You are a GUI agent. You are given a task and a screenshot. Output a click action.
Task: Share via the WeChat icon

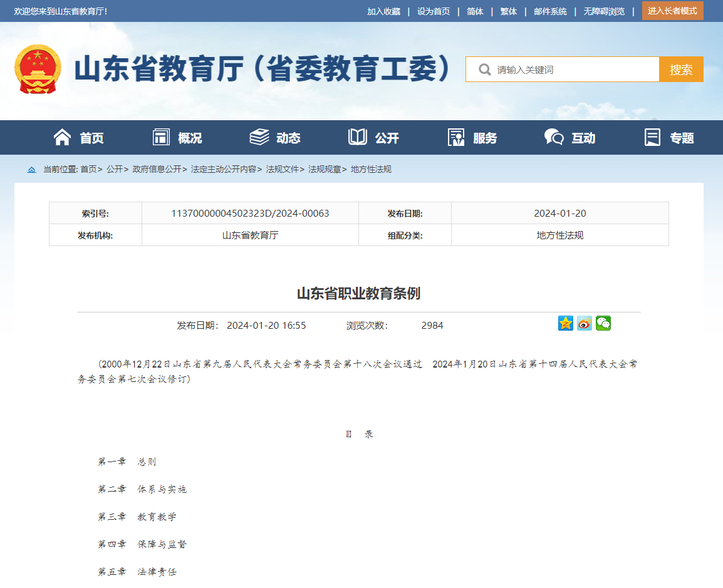tap(603, 323)
